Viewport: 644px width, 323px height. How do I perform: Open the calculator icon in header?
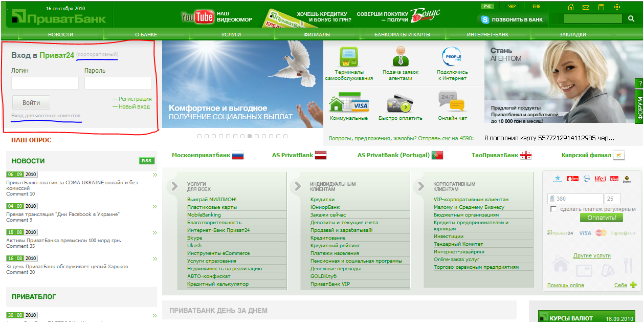tap(602, 7)
